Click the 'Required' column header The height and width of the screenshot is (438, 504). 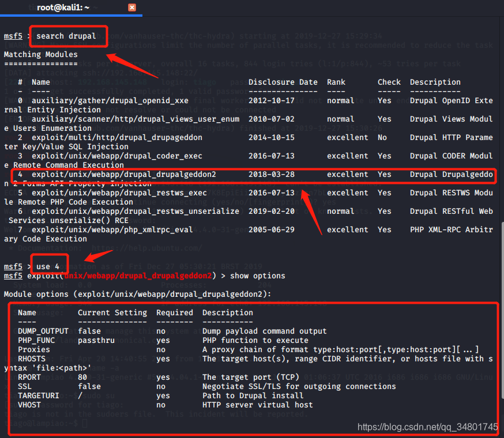point(175,313)
